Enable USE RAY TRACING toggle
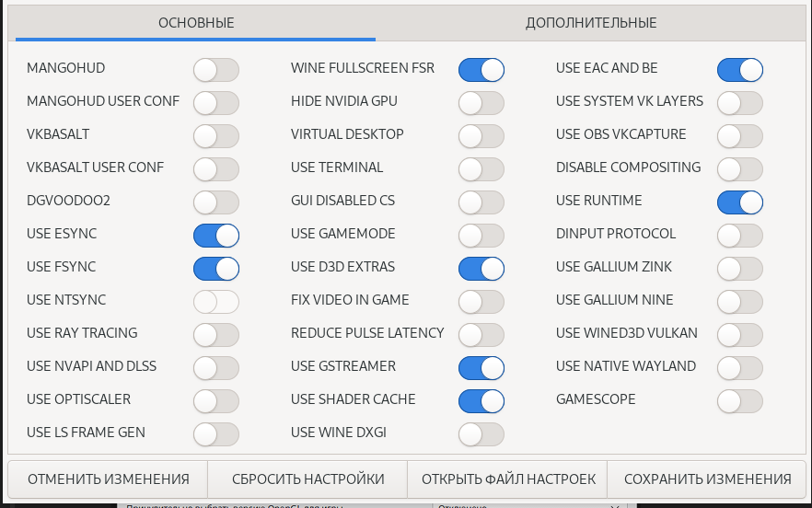812x508 pixels. tap(216, 334)
